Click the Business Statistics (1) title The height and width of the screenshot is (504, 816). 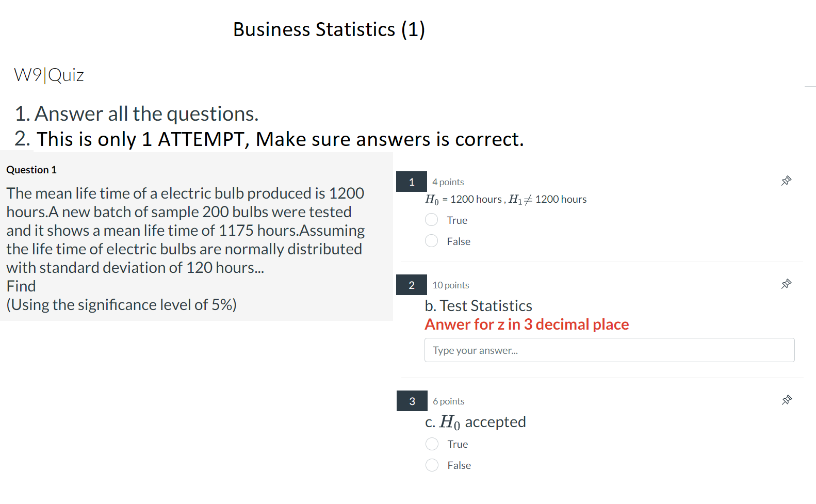point(329,29)
